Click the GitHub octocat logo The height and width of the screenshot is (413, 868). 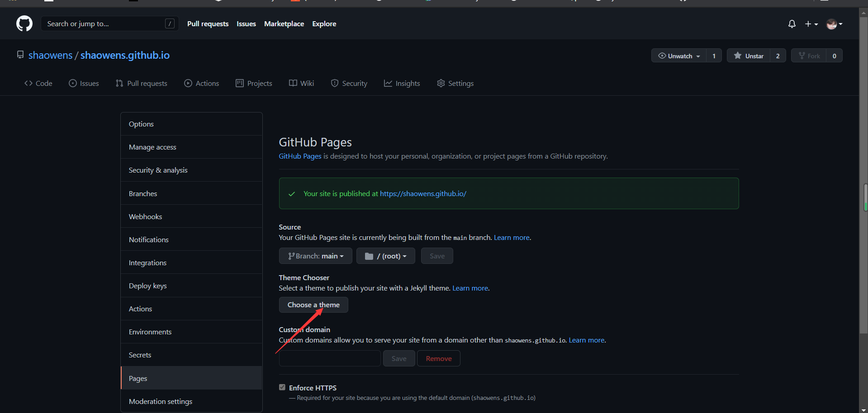coord(24,23)
